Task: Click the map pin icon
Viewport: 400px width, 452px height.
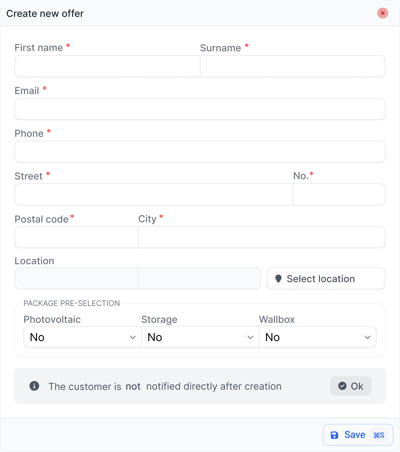Action: click(x=278, y=279)
